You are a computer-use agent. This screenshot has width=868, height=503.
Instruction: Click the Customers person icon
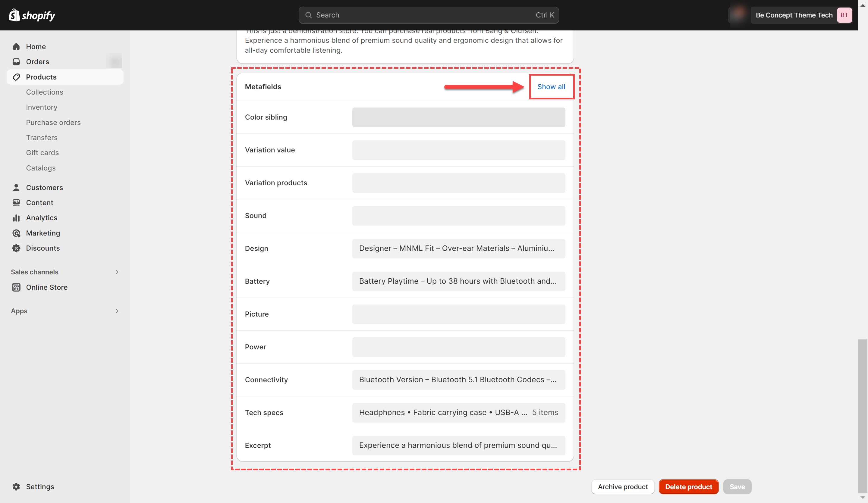pos(16,188)
